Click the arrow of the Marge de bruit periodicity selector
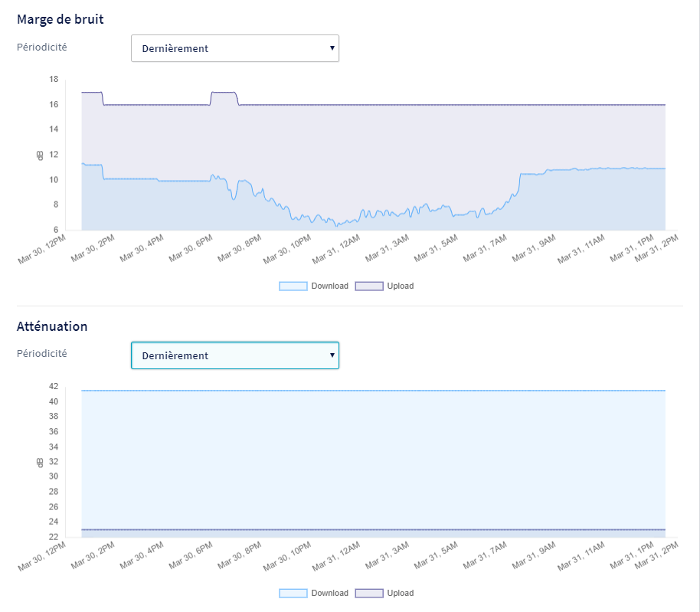Screen dimensions: 700x612 pos(332,47)
